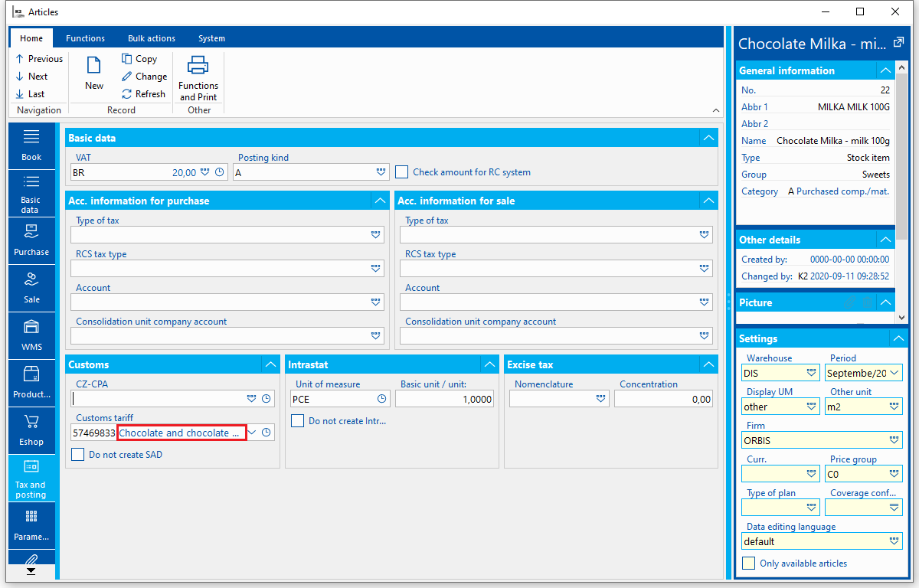Screen dimensions: 919x588
Task: Click the Change record button
Action: click(145, 77)
